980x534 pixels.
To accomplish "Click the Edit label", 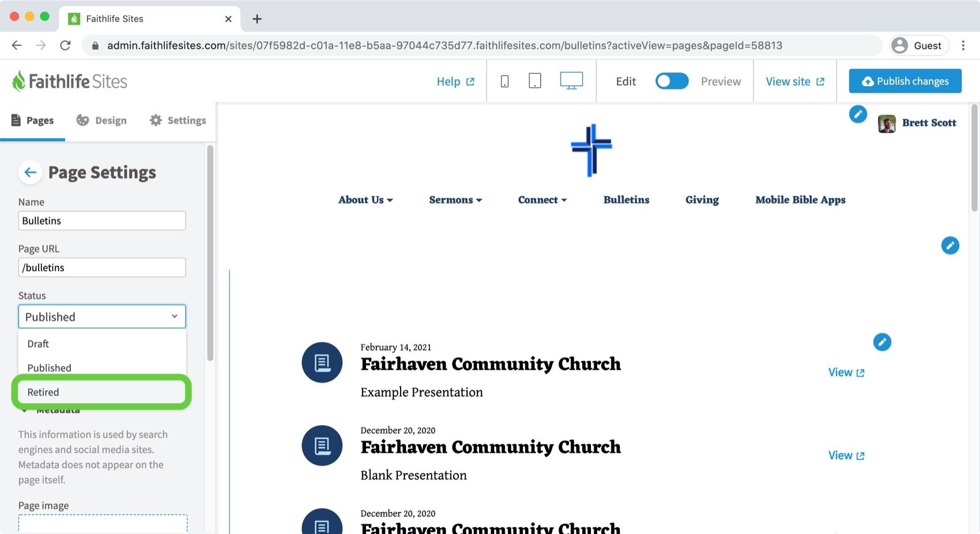I will (x=625, y=82).
